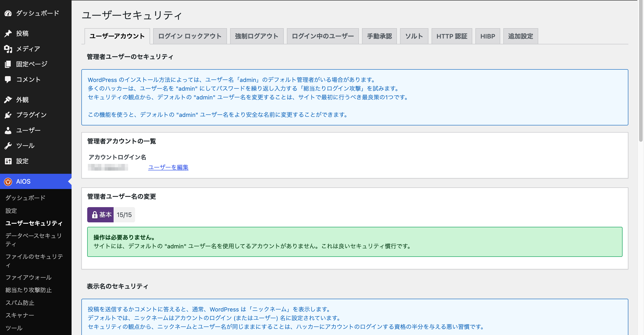The width and height of the screenshot is (644, 335).
Task: Click the プラグイン plug icon
Action: [x=8, y=115]
